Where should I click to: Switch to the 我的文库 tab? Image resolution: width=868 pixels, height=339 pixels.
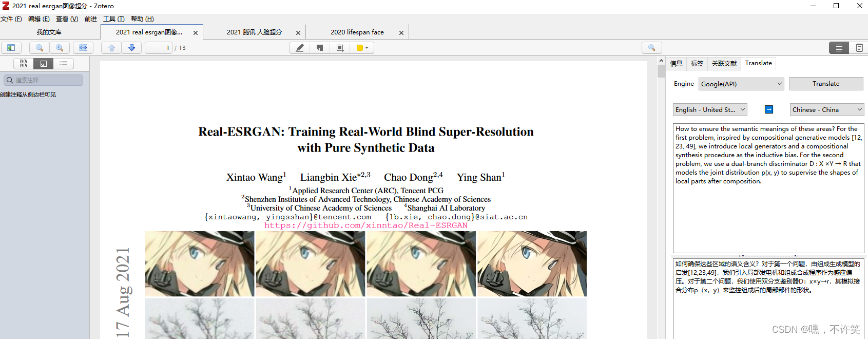coord(49,32)
